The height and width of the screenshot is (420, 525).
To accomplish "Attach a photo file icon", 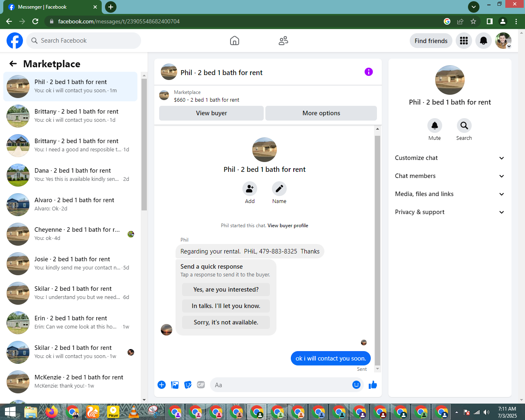I will pyautogui.click(x=175, y=385).
